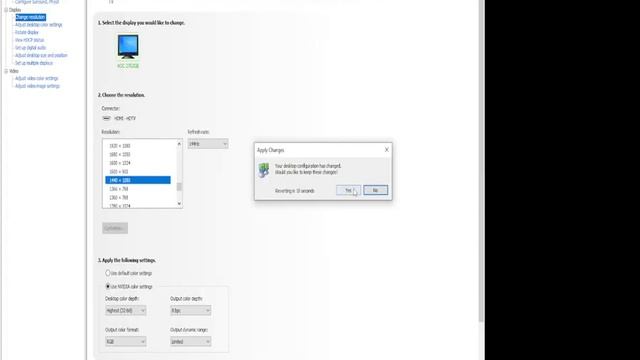Click resolution list scroll up arrow
This screenshot has height=360, width=640.
[x=179, y=144]
